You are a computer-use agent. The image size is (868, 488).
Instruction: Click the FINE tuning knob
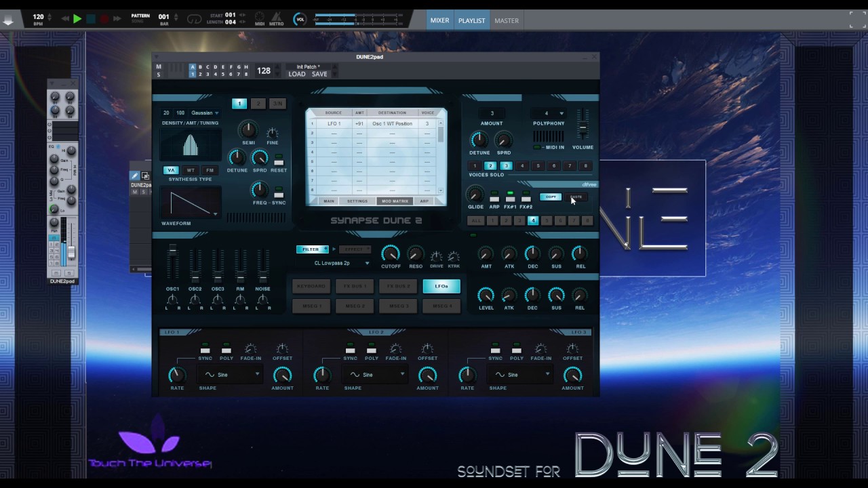point(272,133)
